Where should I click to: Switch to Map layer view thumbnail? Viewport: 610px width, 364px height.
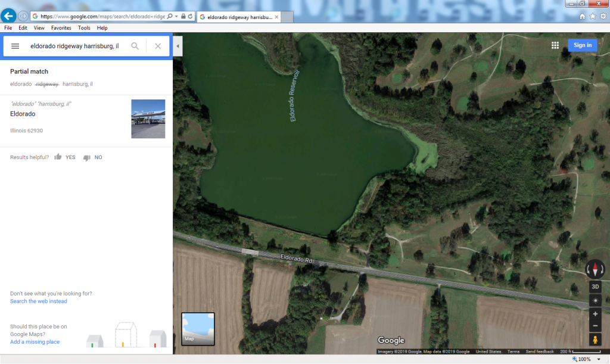(x=198, y=329)
